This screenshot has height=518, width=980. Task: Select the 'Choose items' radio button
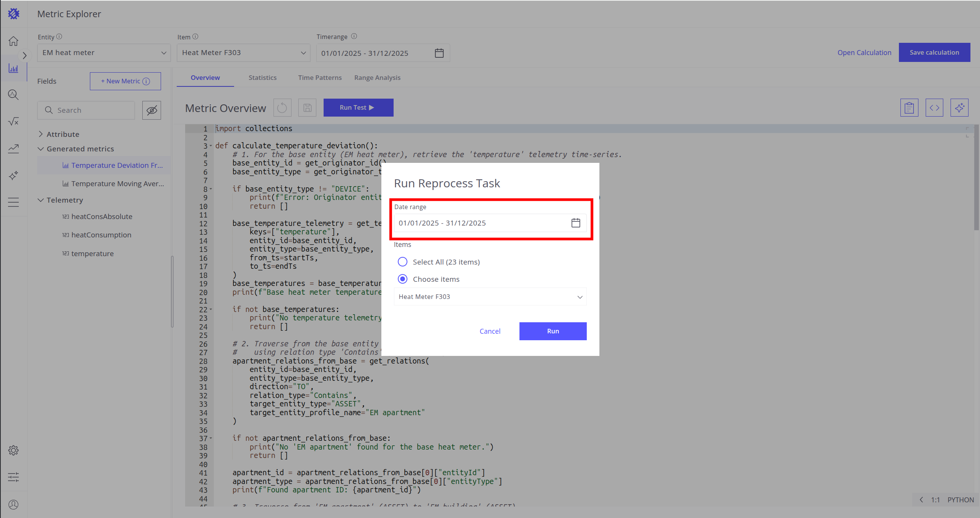[402, 279]
